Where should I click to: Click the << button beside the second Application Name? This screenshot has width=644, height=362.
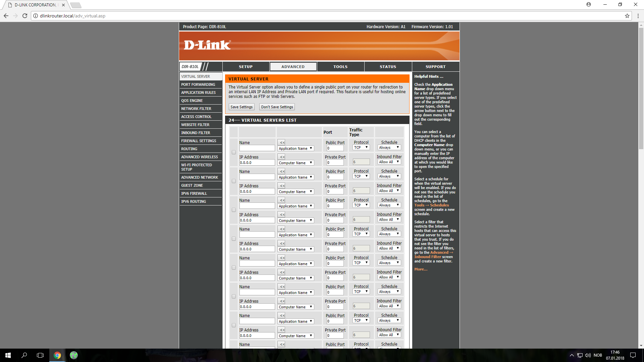282,171
